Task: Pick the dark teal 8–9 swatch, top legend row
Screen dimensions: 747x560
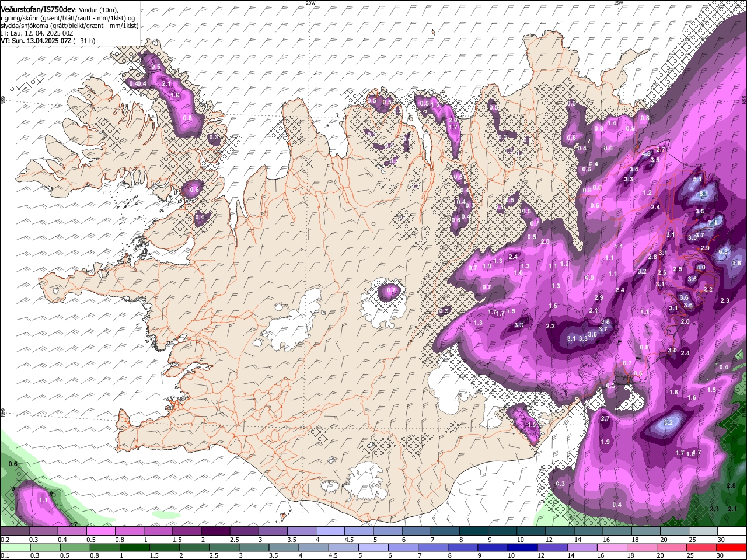Action: [474, 531]
